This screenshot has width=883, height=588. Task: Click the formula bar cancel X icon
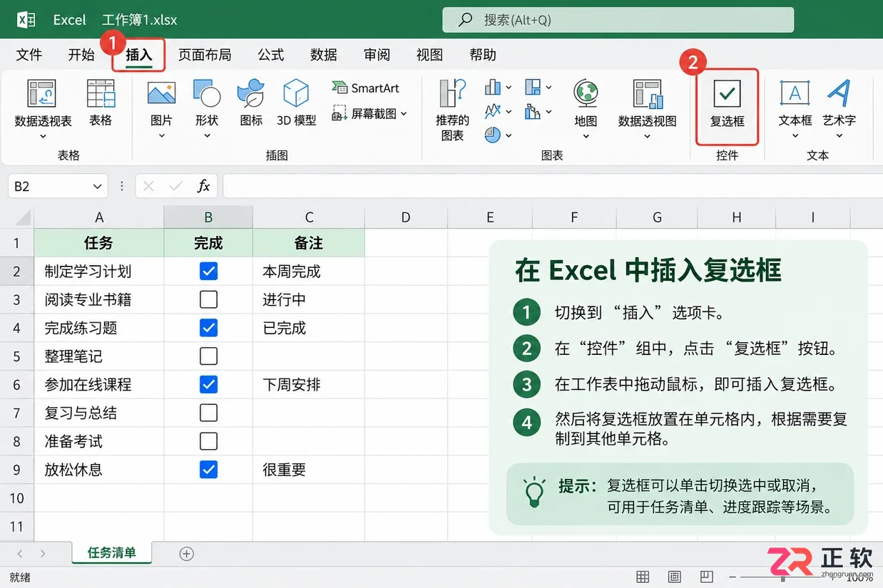pos(148,186)
